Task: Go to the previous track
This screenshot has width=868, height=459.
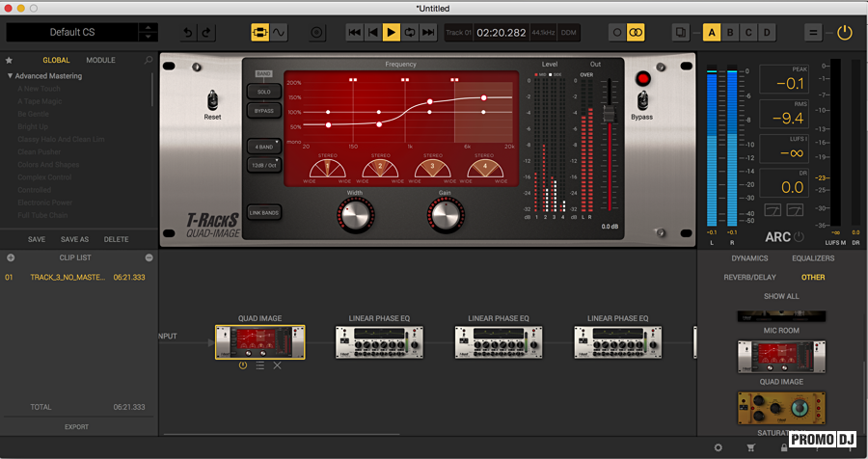Action: 372,33
